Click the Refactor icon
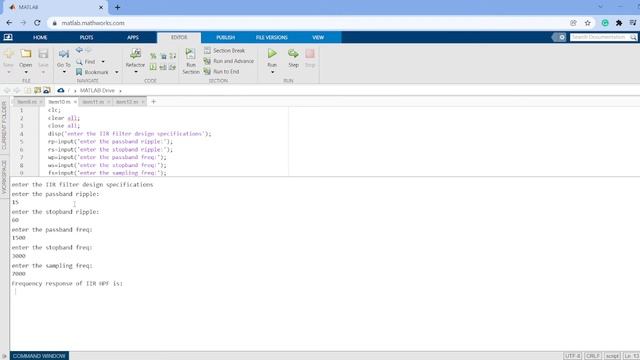The height and width of the screenshot is (360, 640). (x=135, y=53)
